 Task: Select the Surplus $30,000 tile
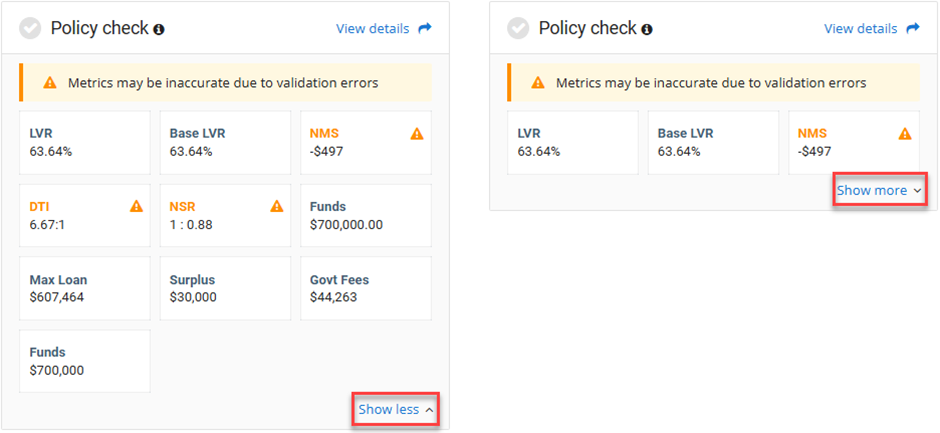click(225, 288)
